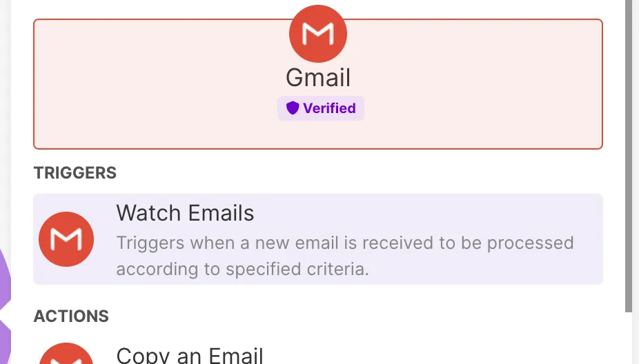Click the TRIGGERS section heading
Viewport: 639px width, 364px height.
[x=75, y=173]
